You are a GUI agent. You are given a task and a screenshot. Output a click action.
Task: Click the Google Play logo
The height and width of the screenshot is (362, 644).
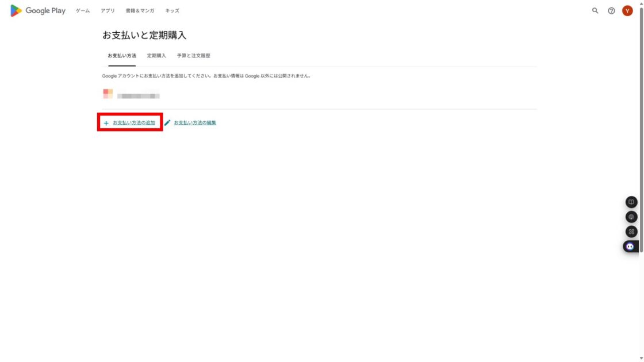pos(38,11)
